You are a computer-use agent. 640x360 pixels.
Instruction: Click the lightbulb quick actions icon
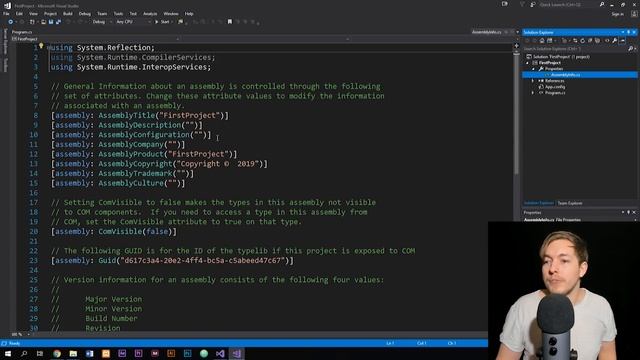pos(41,46)
